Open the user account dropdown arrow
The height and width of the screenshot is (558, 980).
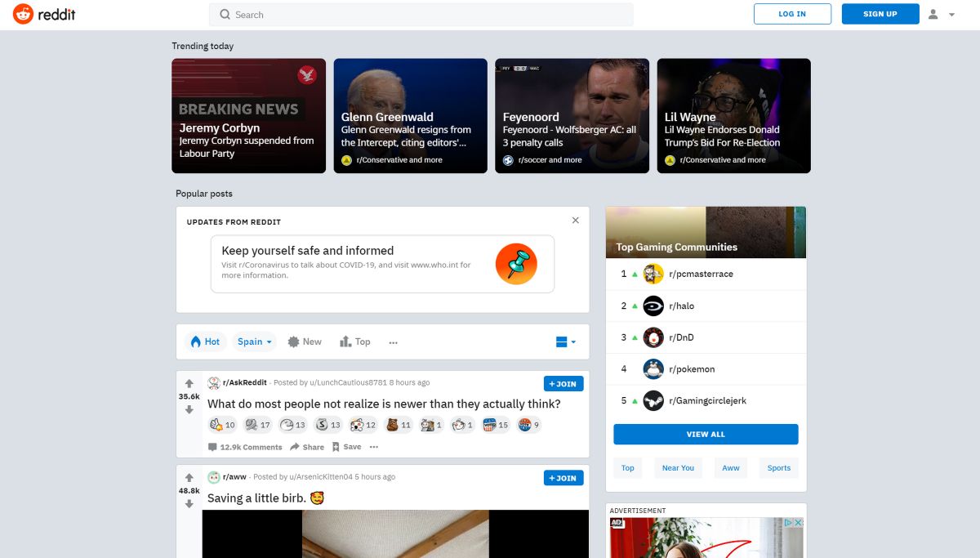[951, 14]
